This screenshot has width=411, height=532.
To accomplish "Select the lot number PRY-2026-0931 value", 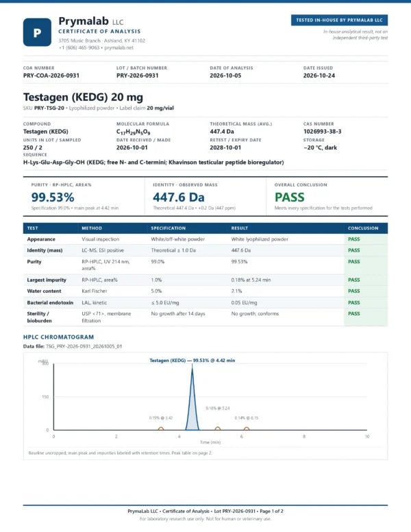I will point(137,75).
